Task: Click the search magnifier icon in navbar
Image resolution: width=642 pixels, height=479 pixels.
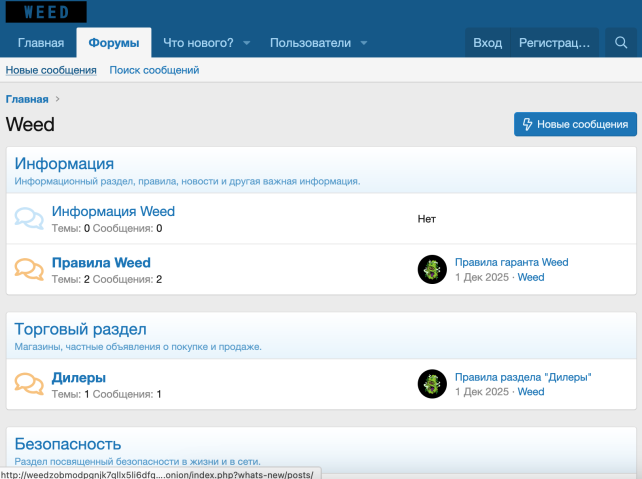Action: (x=621, y=43)
